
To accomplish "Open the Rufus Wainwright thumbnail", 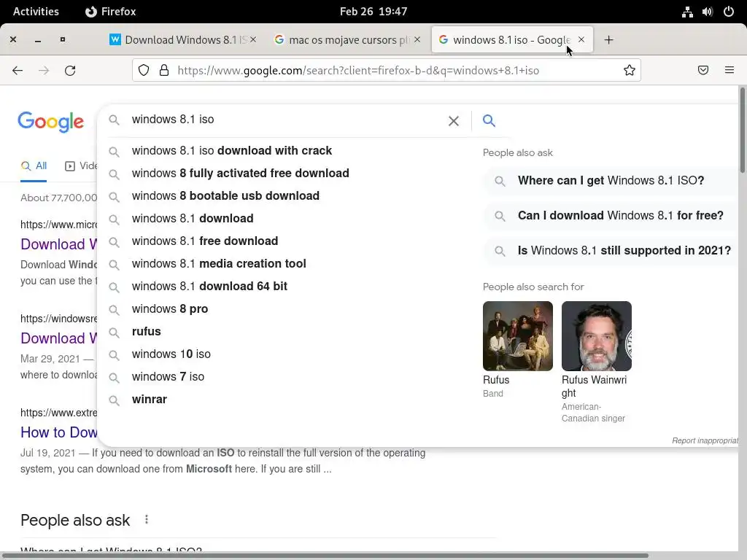I will pyautogui.click(x=597, y=336).
